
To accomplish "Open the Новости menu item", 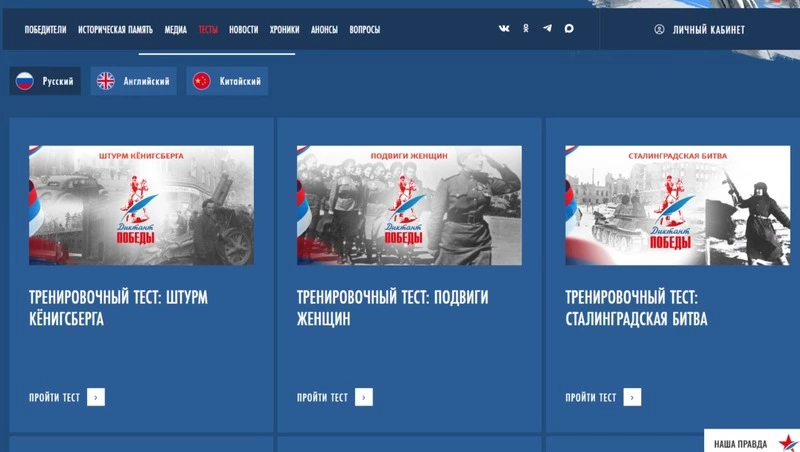I will (x=243, y=30).
